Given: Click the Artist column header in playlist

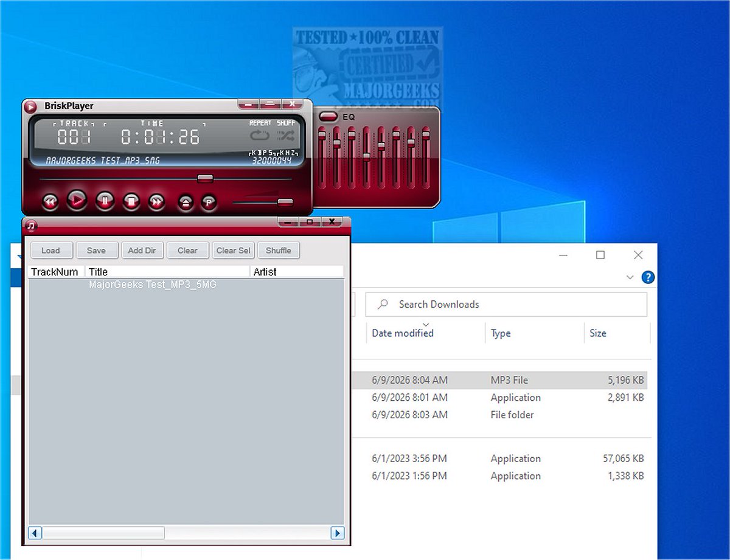Looking at the screenshot, I should point(297,272).
